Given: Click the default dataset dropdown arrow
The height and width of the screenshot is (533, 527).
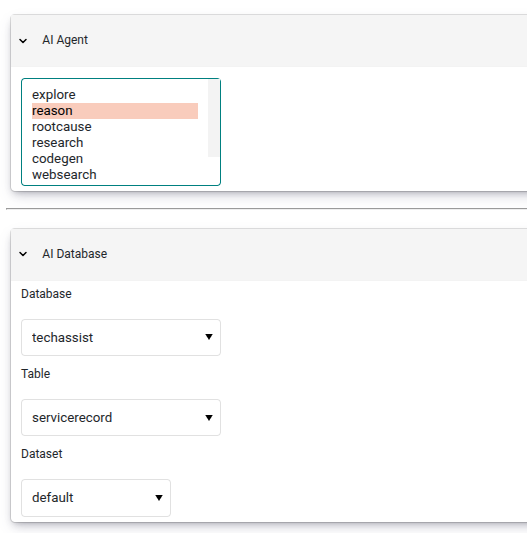Looking at the screenshot, I should [x=159, y=498].
